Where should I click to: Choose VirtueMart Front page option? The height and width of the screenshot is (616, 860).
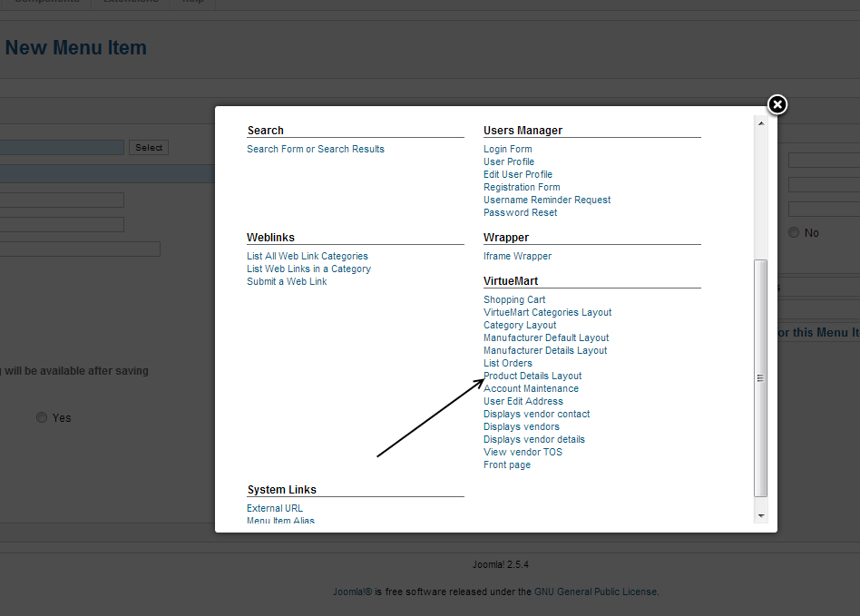click(x=507, y=464)
